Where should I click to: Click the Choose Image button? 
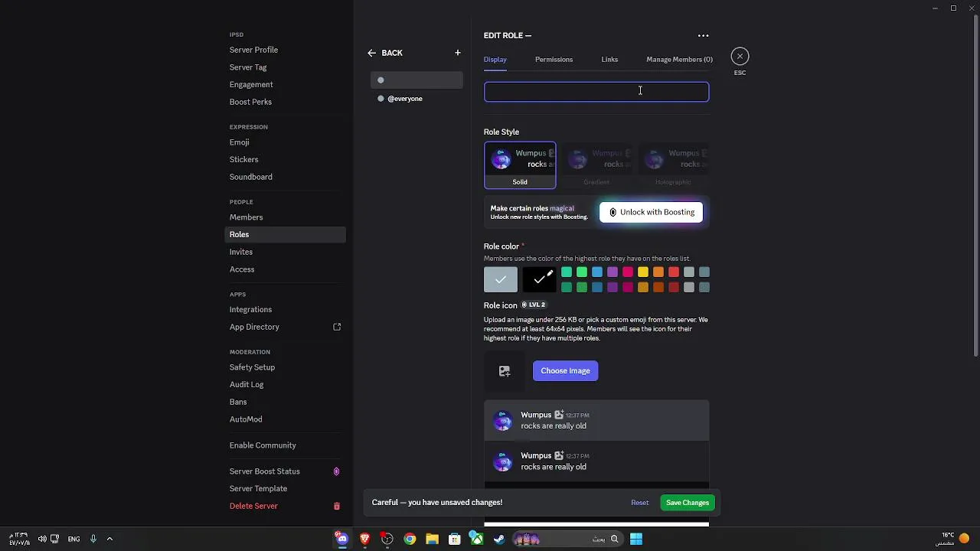click(565, 370)
